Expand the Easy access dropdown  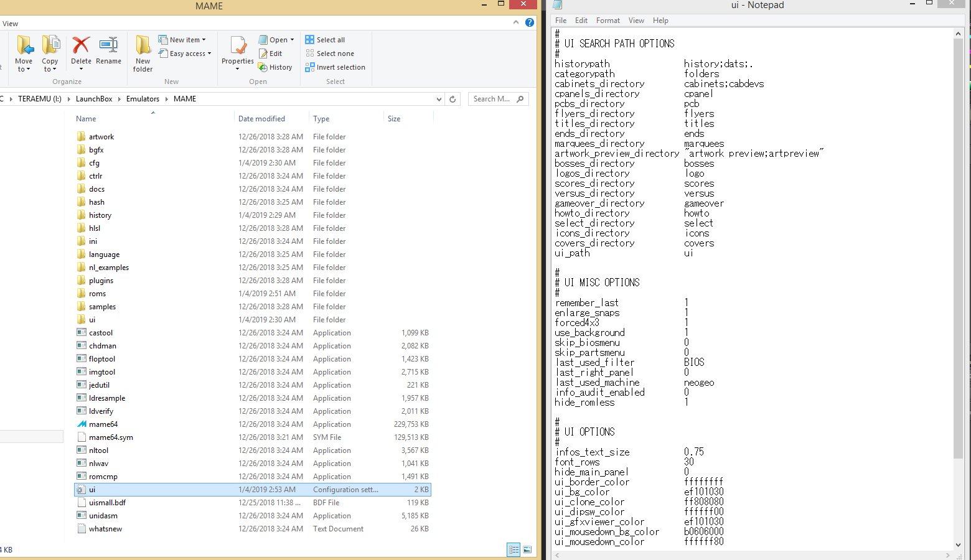(209, 54)
